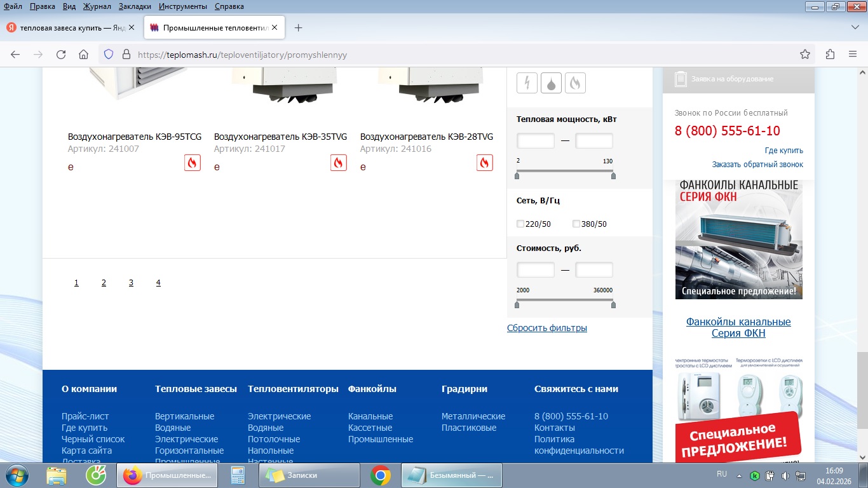Click the right handle of the cost slider
868x488 pixels.
click(613, 305)
